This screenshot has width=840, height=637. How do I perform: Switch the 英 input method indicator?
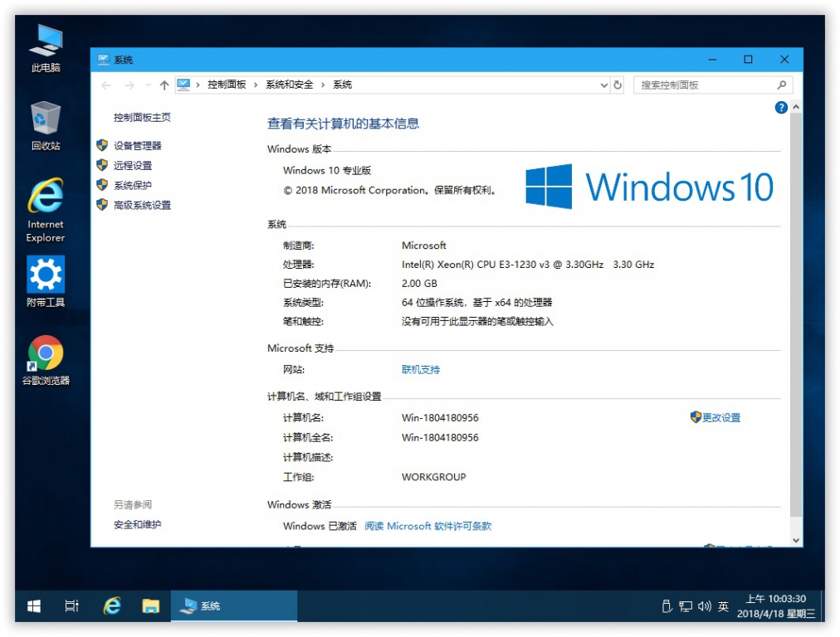coord(723,606)
